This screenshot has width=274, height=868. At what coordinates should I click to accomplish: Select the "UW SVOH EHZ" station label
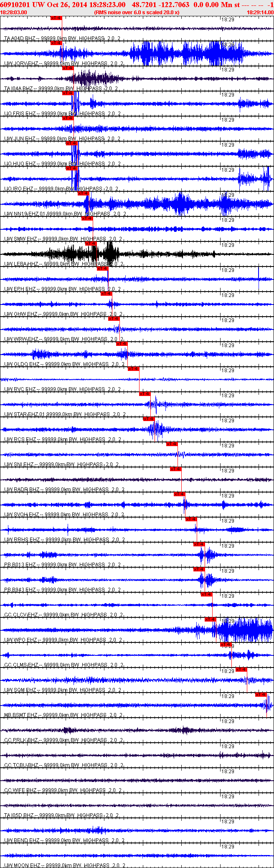(22, 515)
